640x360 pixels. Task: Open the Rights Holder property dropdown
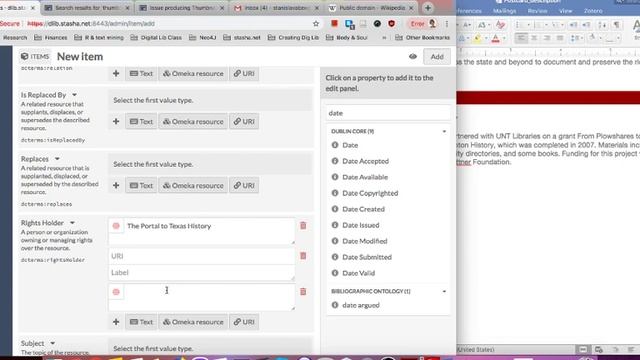[72, 223]
